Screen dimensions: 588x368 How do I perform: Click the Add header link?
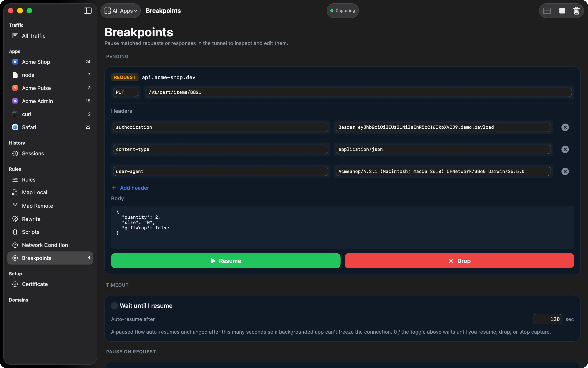[130, 188]
